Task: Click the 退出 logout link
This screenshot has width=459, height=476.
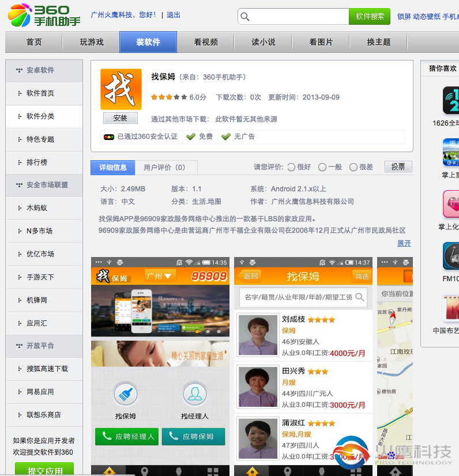Action: [x=174, y=15]
